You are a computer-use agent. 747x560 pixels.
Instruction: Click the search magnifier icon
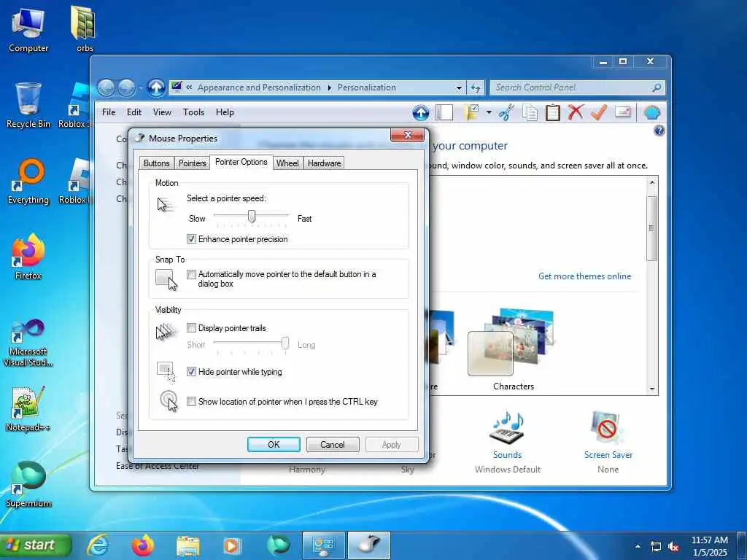click(657, 87)
